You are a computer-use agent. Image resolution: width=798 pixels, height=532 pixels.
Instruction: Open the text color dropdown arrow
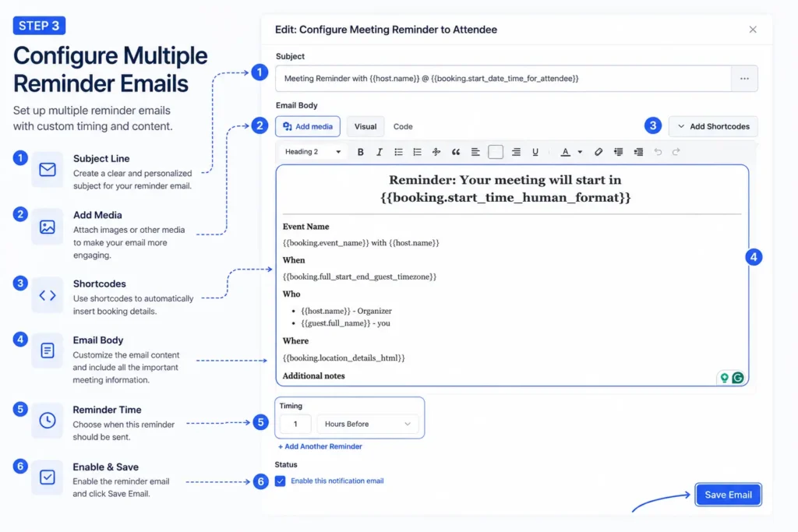pos(580,152)
